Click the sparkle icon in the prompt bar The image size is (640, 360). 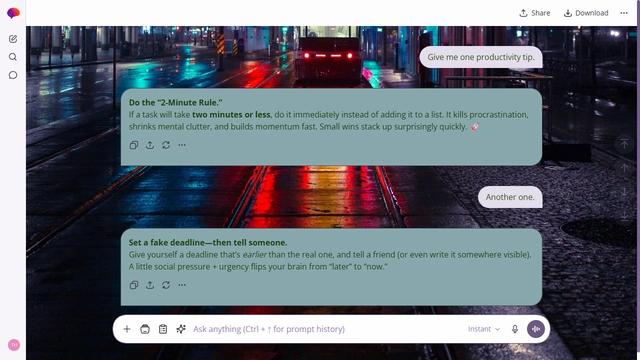coord(181,329)
